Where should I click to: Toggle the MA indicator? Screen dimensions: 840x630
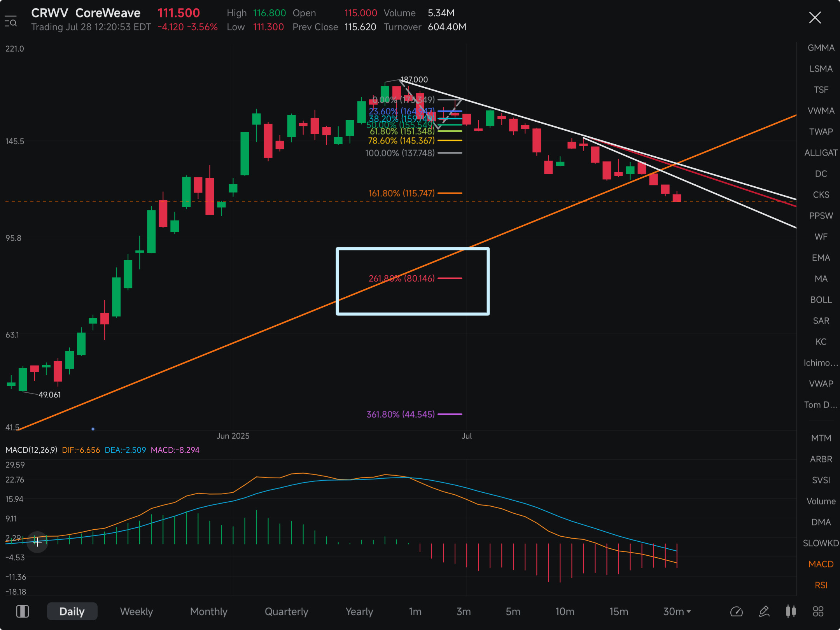coord(821,279)
